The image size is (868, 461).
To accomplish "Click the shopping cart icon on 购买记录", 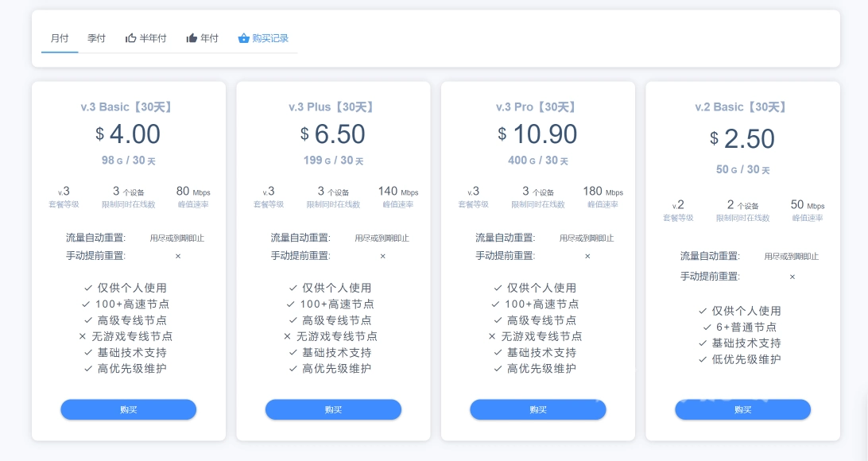I will (242, 37).
